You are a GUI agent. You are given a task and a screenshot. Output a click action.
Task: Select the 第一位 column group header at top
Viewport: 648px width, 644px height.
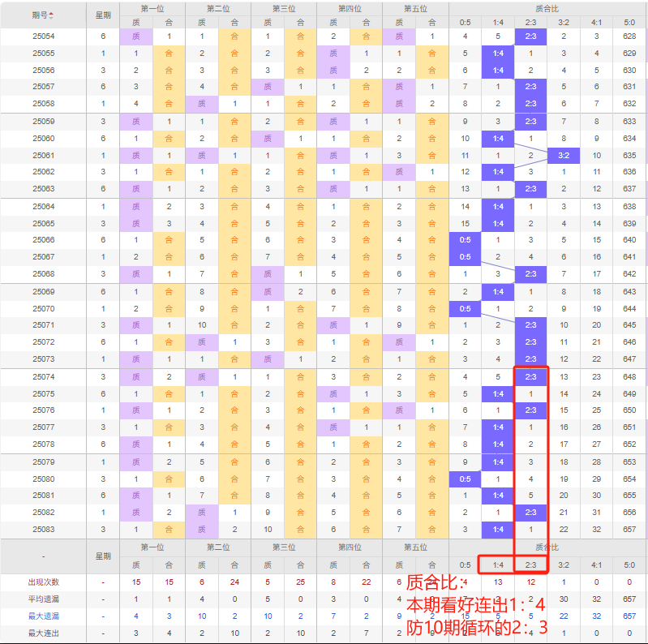[152, 8]
